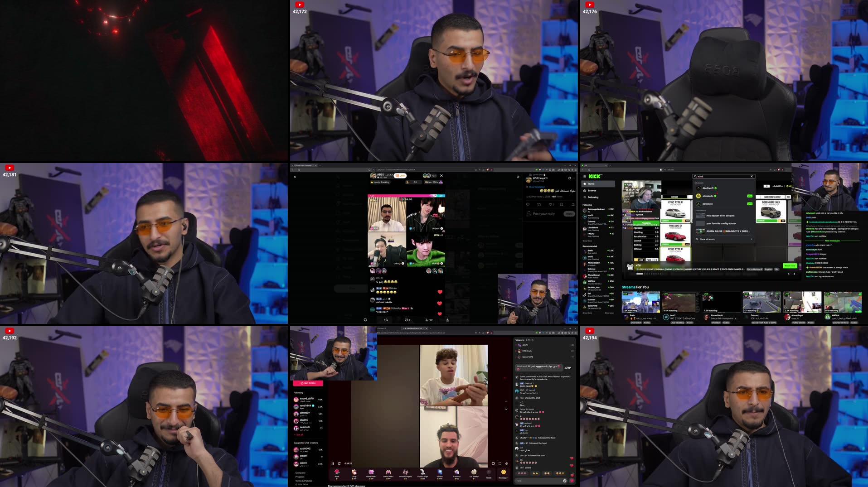Retweet from the right reply panel

(x=539, y=204)
